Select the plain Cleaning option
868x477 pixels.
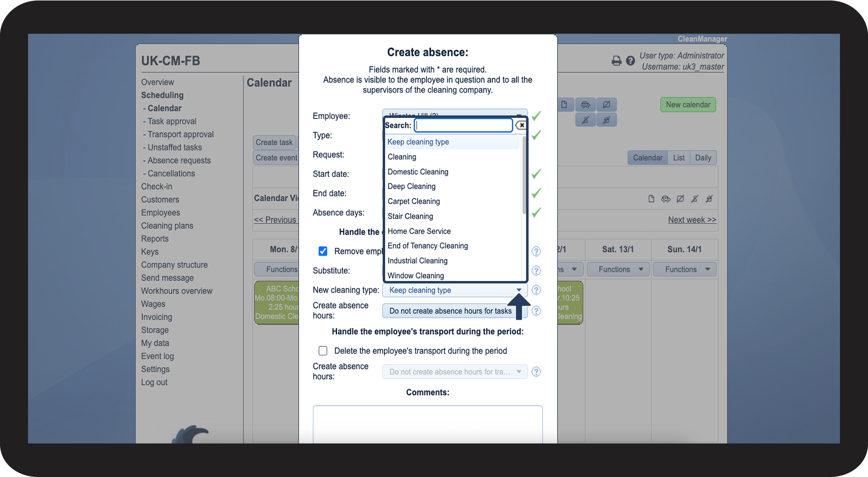(x=452, y=157)
